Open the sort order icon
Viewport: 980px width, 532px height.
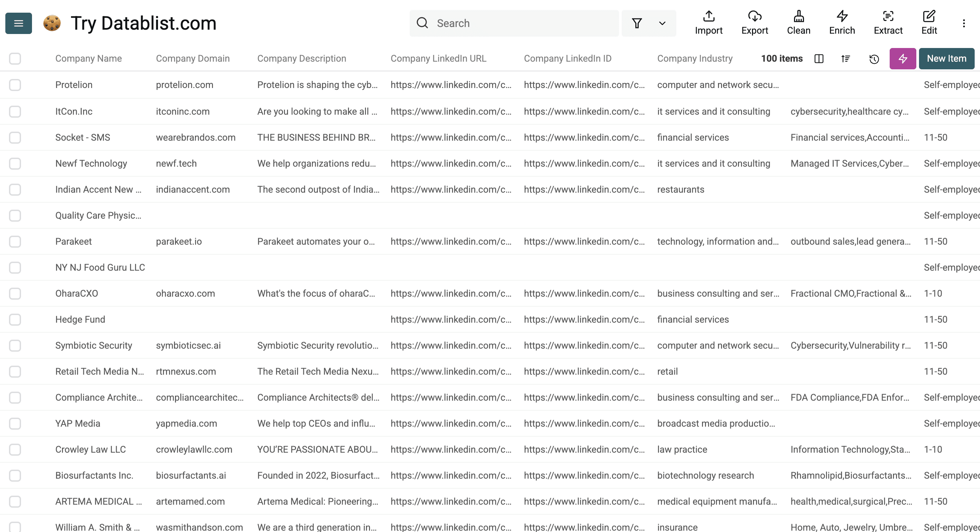pos(845,59)
